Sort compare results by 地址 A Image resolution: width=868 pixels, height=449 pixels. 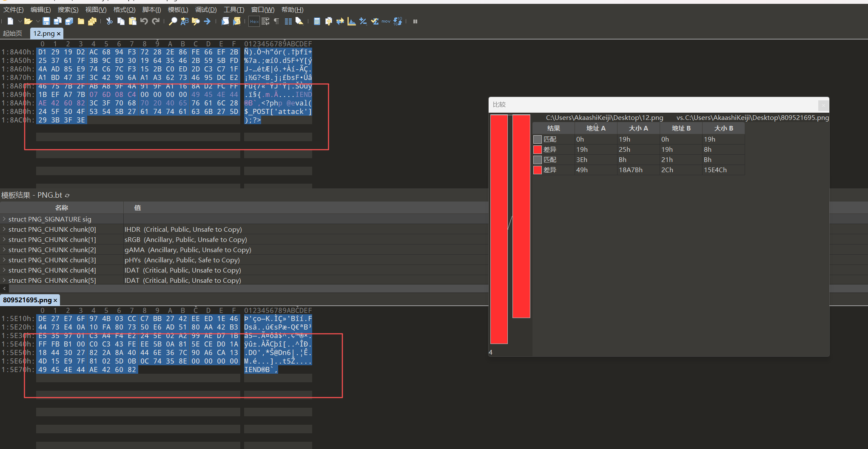pos(596,128)
